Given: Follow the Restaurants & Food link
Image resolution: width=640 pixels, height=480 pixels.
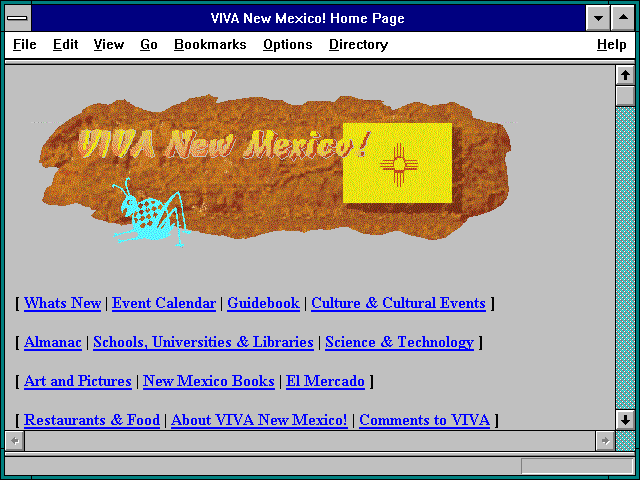Looking at the screenshot, I should pyautogui.click(x=92, y=420).
